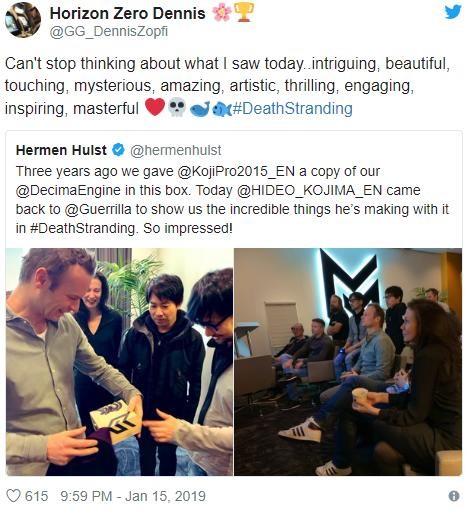The height and width of the screenshot is (511, 471).
Task: Click the cherry blossom emoji in name
Action: 221,14
